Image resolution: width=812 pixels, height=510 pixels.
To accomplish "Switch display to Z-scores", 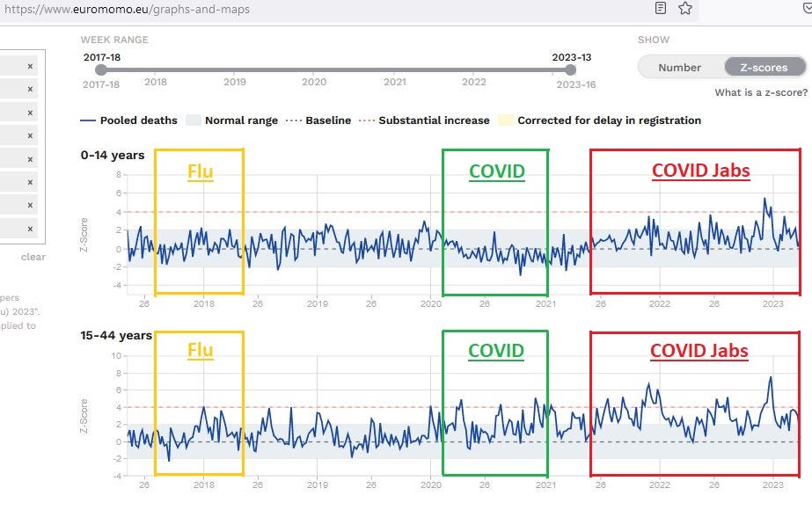I will (x=764, y=68).
